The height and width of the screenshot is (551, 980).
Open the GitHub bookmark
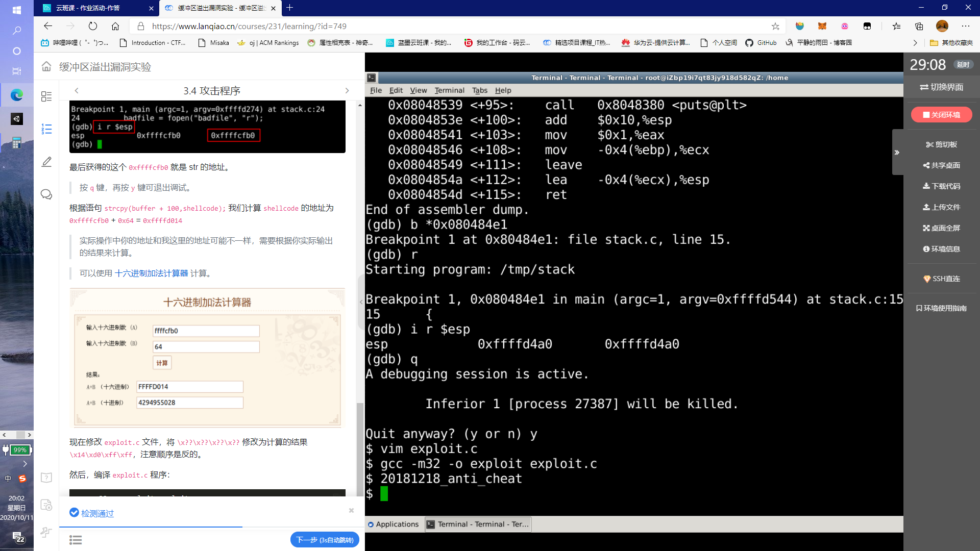click(761, 43)
